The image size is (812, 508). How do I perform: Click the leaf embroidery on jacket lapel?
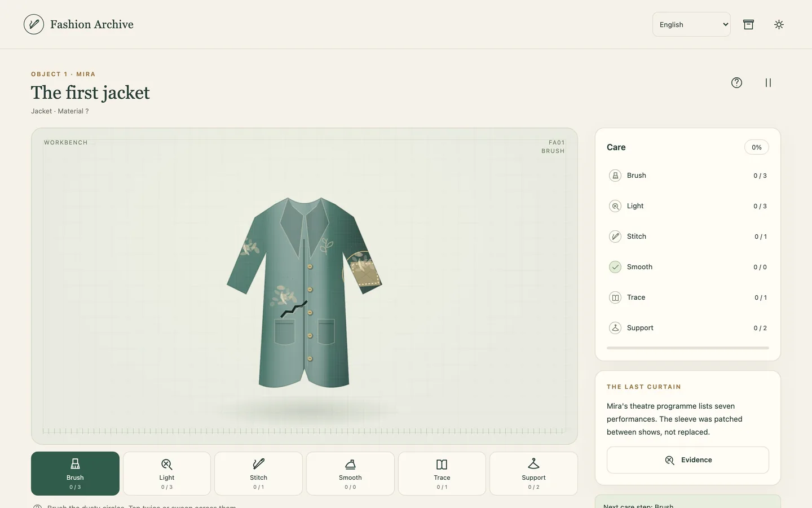coord(326,245)
